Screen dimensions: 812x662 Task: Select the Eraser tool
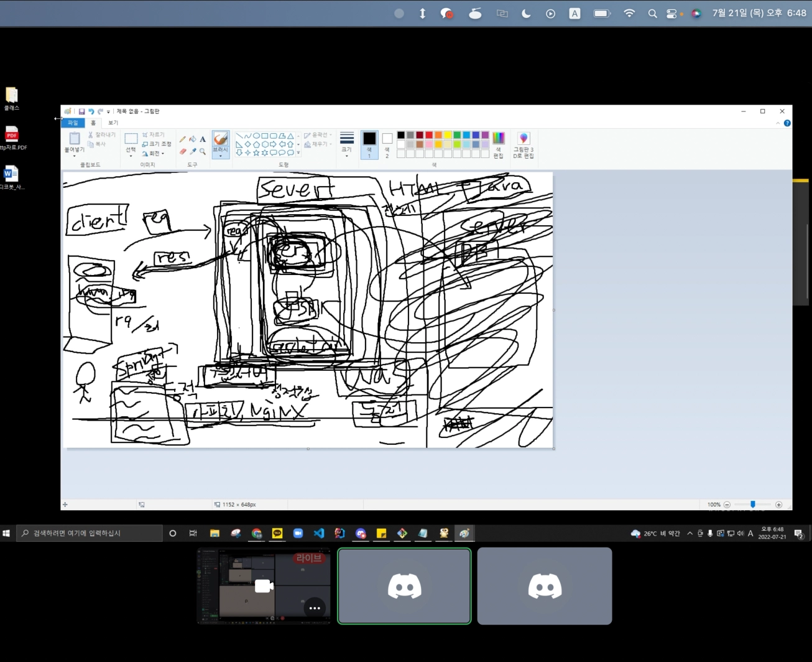(x=183, y=151)
